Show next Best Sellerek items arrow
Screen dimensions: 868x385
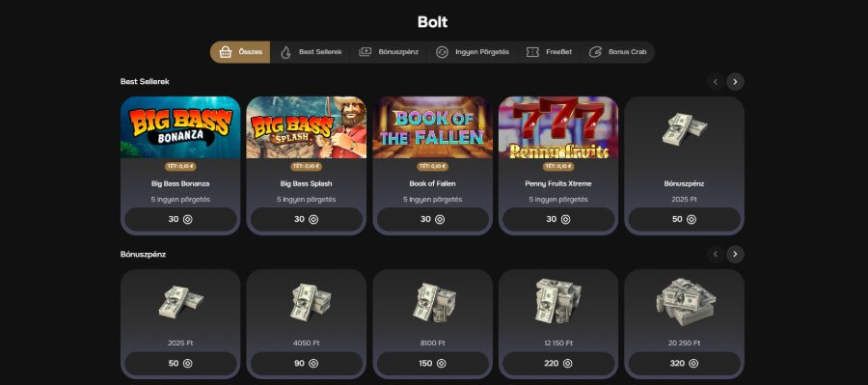pyautogui.click(x=735, y=82)
